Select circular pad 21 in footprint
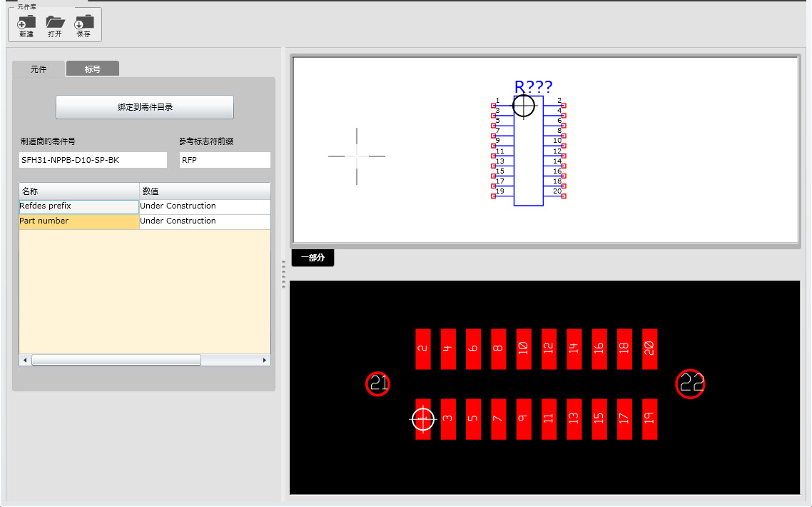 [x=377, y=383]
